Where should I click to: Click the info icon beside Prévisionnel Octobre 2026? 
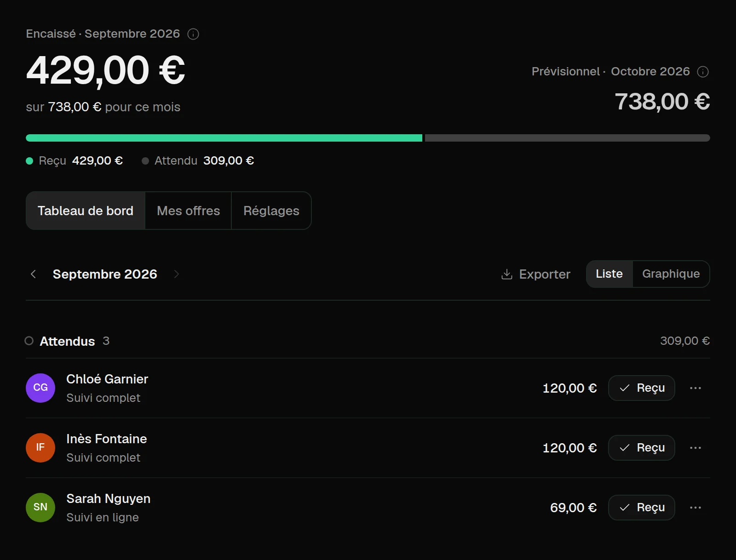[703, 72]
